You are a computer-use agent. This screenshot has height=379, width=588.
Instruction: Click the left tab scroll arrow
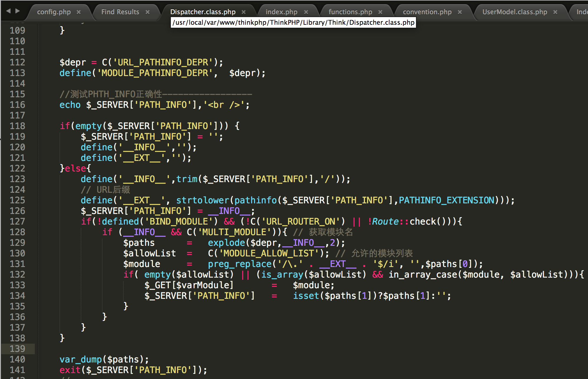pyautogui.click(x=8, y=11)
